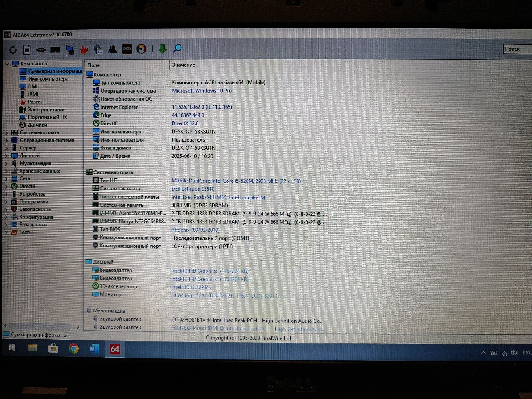Viewport: 532px width, 399px height.
Task: Open the Intel HD Graphics 3D accelerator link
Action: tap(191, 287)
